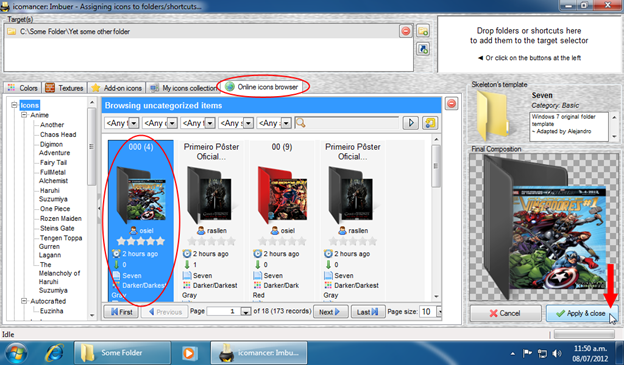Open the fifth <Any filter dropdown
The image size is (624, 365).
287,123
